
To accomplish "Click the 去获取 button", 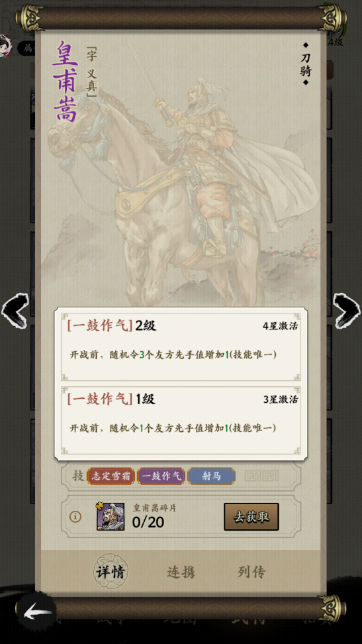I will (251, 517).
